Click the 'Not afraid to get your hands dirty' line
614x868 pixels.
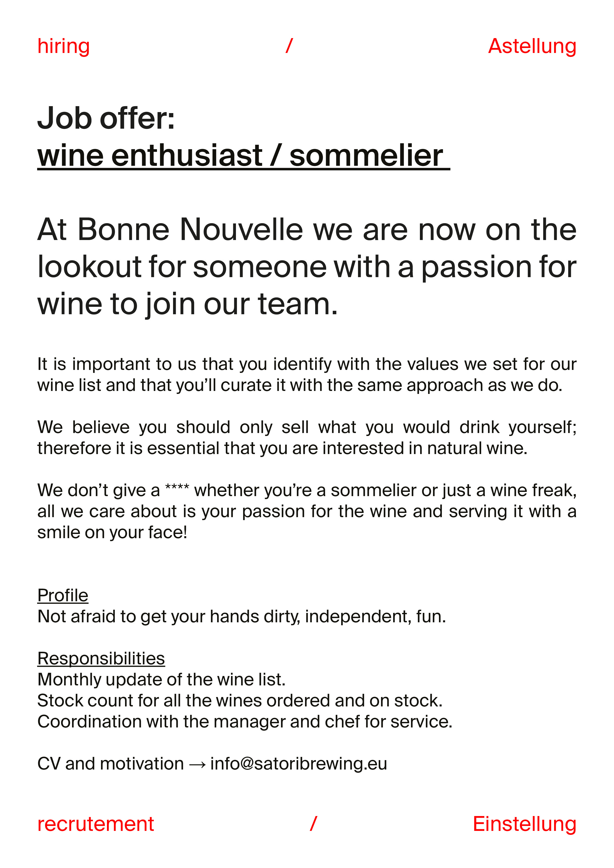tap(242, 617)
